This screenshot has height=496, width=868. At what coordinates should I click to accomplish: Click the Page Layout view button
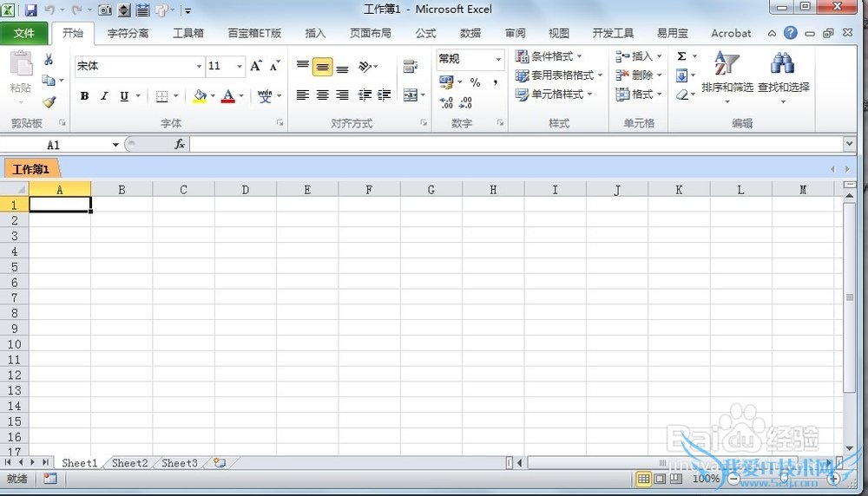click(x=660, y=479)
